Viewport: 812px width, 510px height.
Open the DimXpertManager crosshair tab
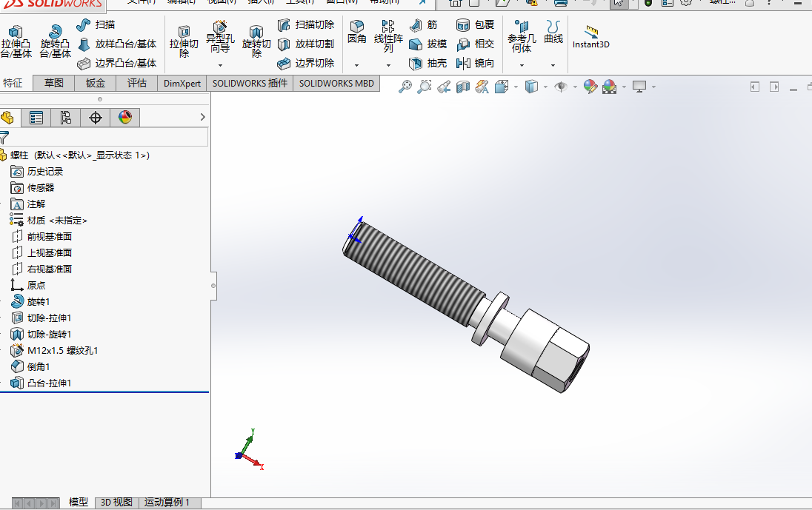[x=96, y=118]
